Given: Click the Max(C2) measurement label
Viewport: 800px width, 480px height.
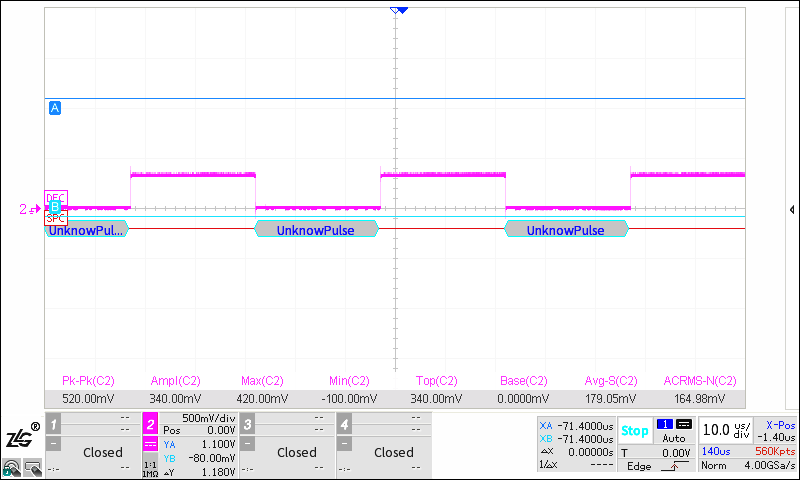Looking at the screenshot, I should pyautogui.click(x=262, y=381).
